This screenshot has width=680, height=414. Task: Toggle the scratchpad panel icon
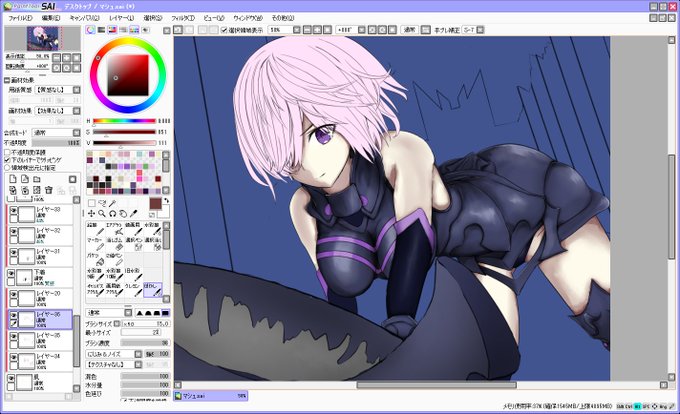(145, 30)
